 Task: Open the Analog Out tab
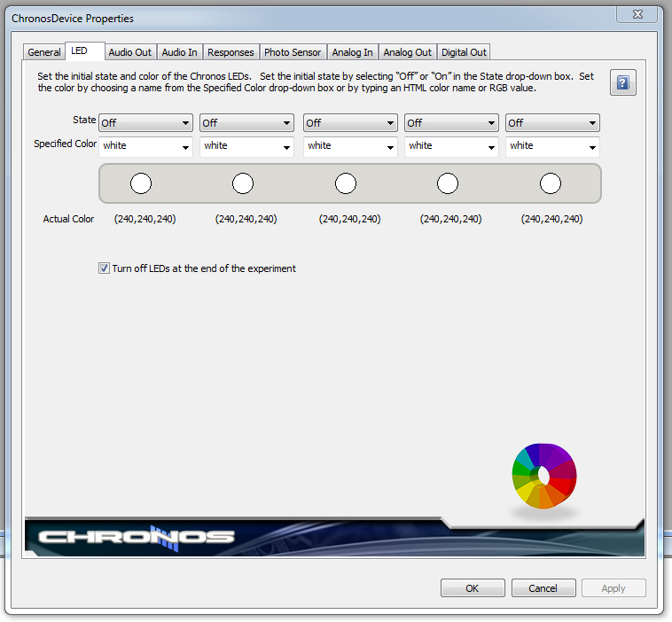[x=408, y=52]
